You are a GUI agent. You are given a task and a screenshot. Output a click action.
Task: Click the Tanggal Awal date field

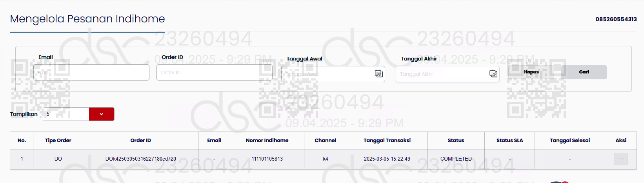(x=333, y=74)
